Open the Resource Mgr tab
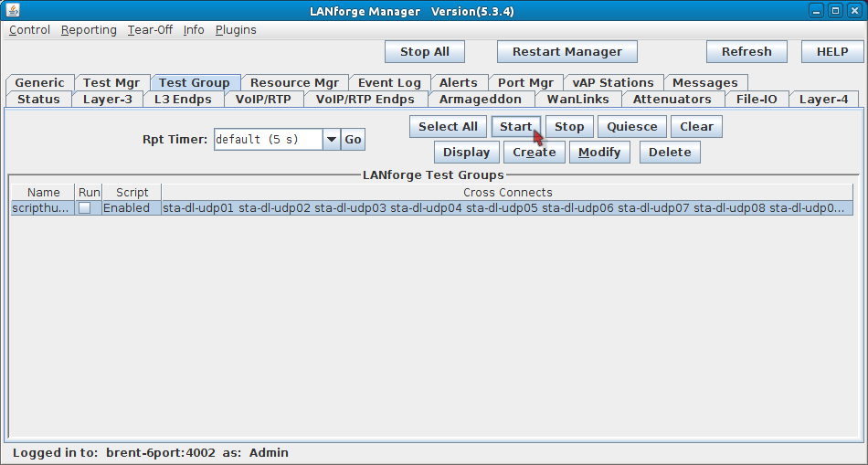This screenshot has width=868, height=465. coord(294,82)
